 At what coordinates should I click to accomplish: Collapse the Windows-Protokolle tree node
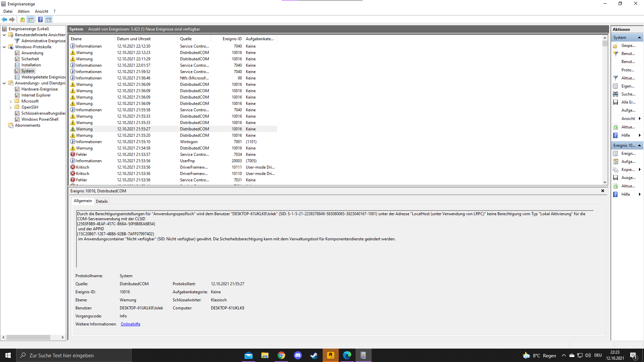click(x=4, y=47)
